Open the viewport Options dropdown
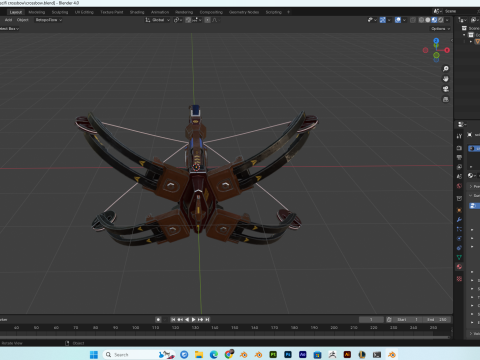Image resolution: width=480 pixels, height=360 pixels. click(440, 29)
